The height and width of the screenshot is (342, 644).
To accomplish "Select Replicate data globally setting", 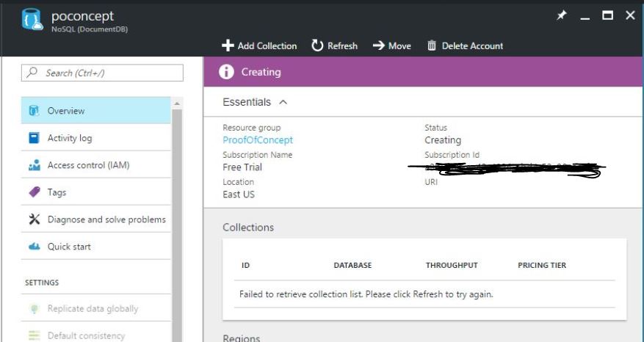I will coord(95,309).
